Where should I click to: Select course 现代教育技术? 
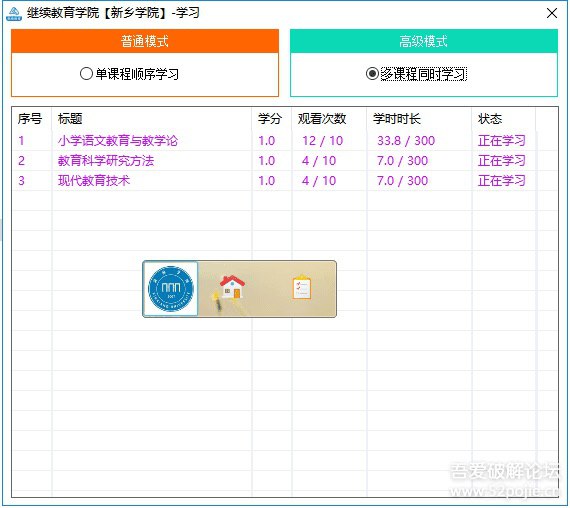94,181
